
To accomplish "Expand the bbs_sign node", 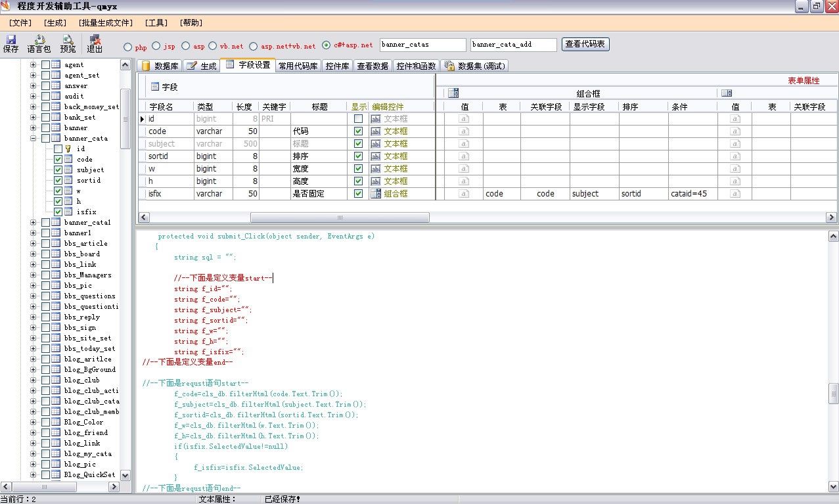I will (34, 327).
